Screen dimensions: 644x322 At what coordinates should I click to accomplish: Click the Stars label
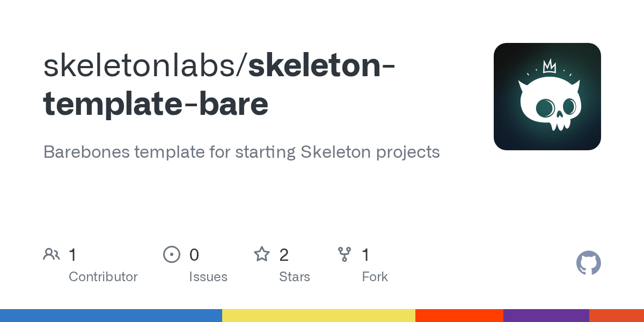pos(295,277)
